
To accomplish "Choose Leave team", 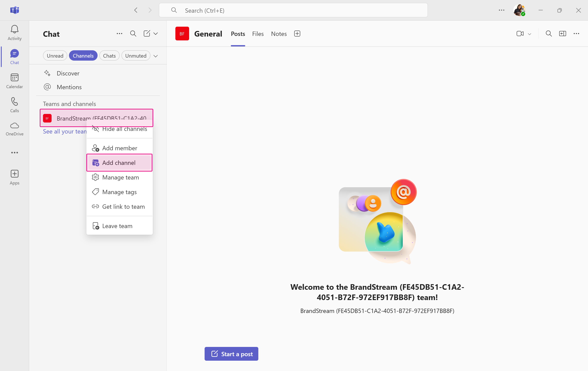I will (120, 226).
